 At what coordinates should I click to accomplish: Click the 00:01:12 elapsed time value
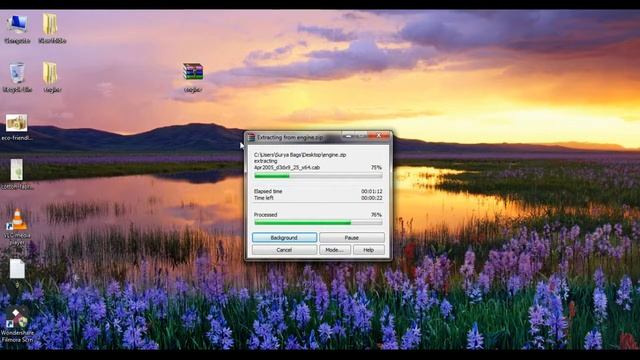tap(371, 191)
